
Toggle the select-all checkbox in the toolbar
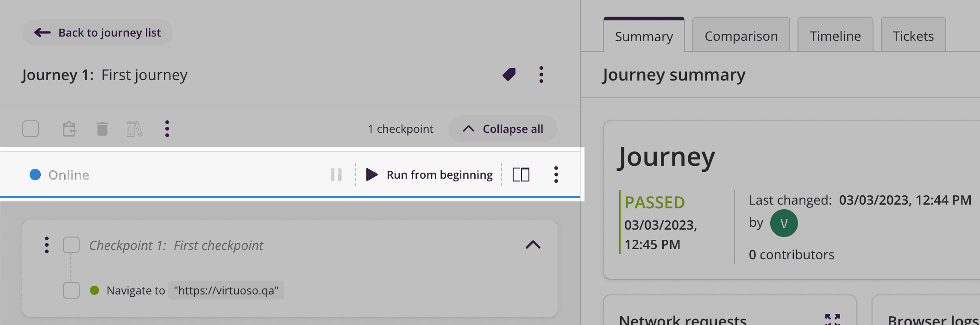pos(31,129)
